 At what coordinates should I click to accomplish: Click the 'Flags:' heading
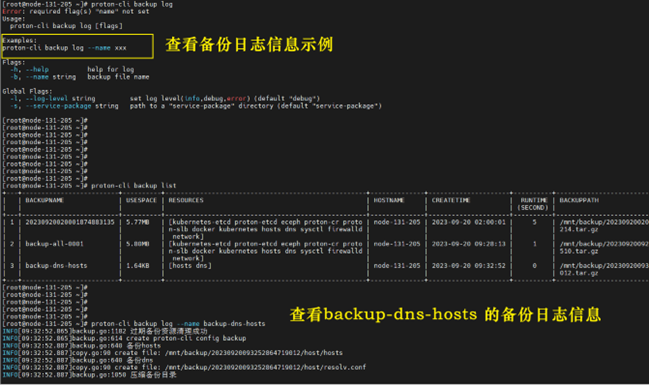coord(14,63)
